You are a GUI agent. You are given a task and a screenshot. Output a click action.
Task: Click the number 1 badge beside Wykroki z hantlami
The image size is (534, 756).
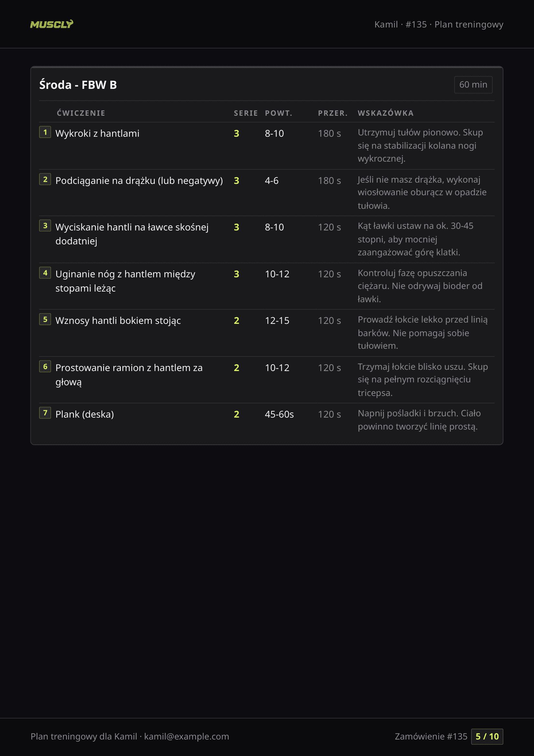45,133
